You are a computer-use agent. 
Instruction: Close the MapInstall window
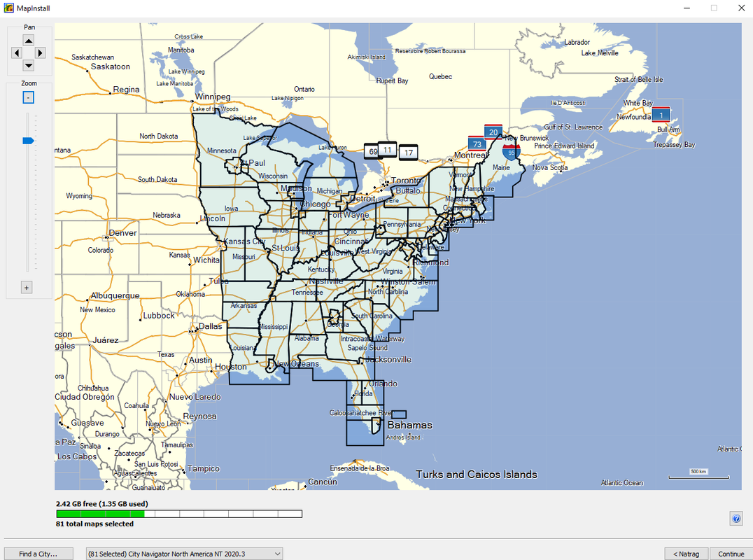click(741, 8)
